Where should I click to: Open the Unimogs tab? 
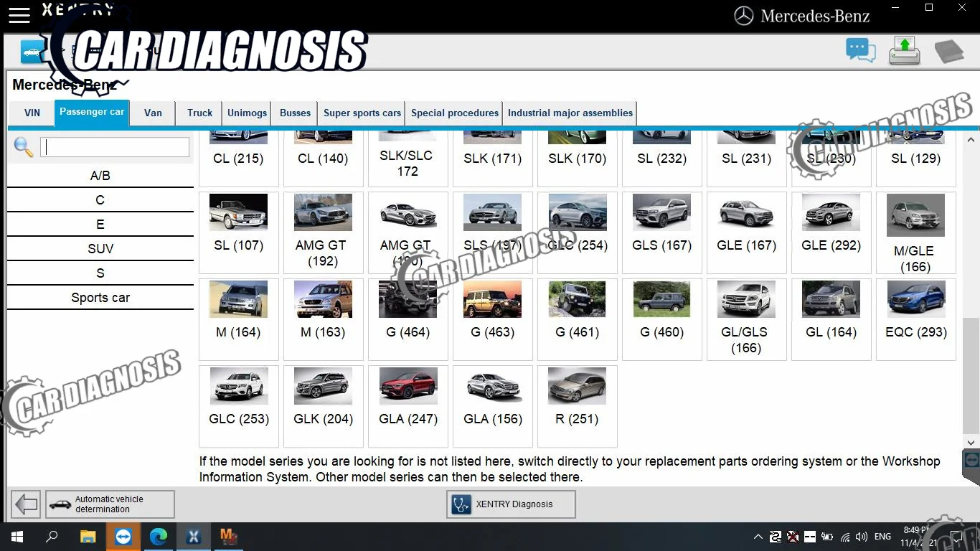(247, 113)
